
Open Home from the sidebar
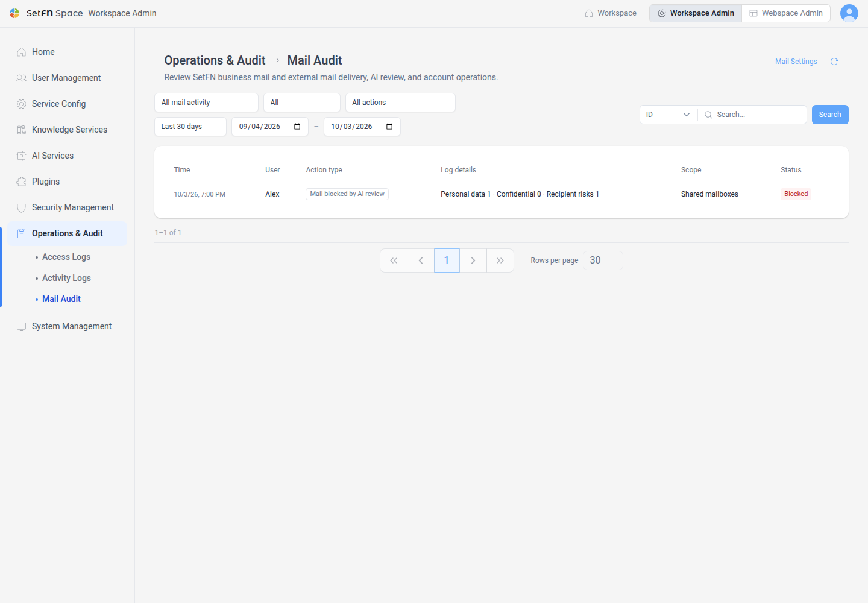pyautogui.click(x=67, y=52)
